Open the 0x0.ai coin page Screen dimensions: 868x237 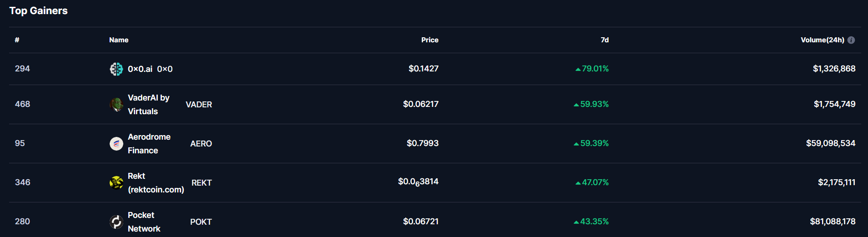(x=140, y=69)
